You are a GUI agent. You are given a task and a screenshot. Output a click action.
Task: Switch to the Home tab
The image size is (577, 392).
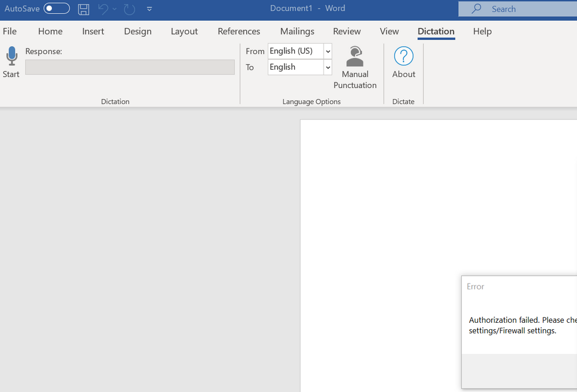click(50, 31)
